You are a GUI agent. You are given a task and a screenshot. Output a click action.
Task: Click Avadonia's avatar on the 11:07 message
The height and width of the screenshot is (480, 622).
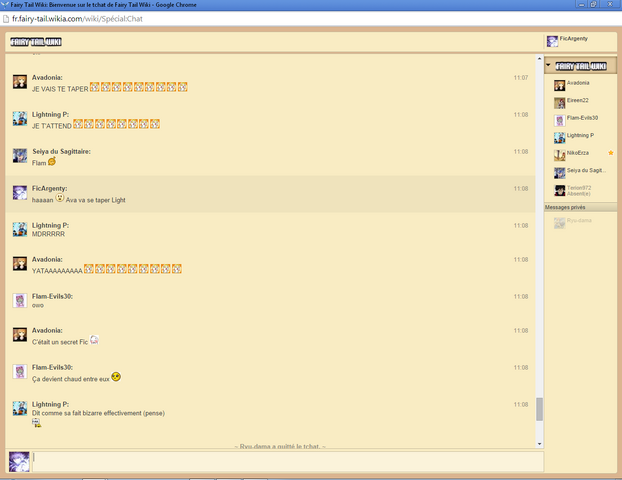[20, 81]
